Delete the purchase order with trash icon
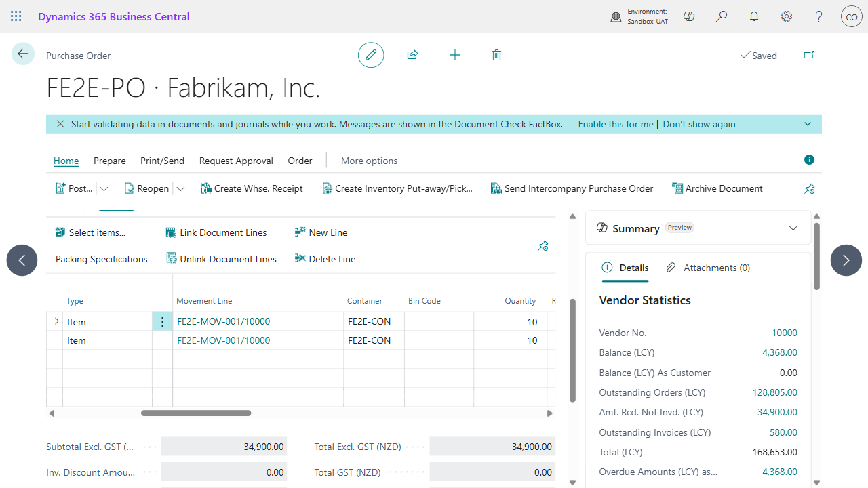 pyautogui.click(x=496, y=55)
